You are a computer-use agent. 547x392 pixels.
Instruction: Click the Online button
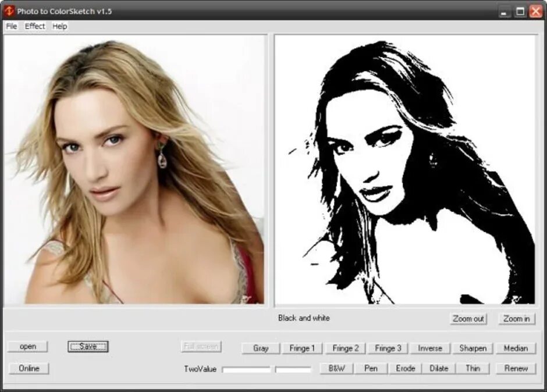(x=29, y=368)
